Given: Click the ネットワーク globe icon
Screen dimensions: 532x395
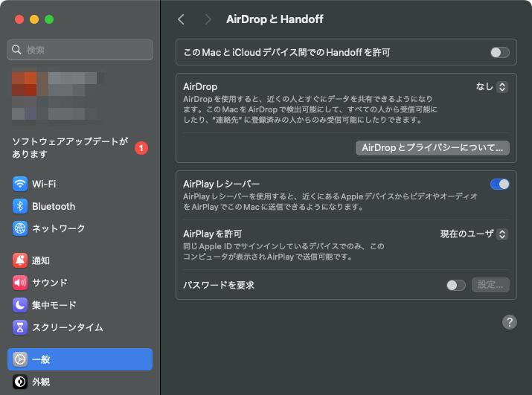Looking at the screenshot, I should (x=20, y=228).
